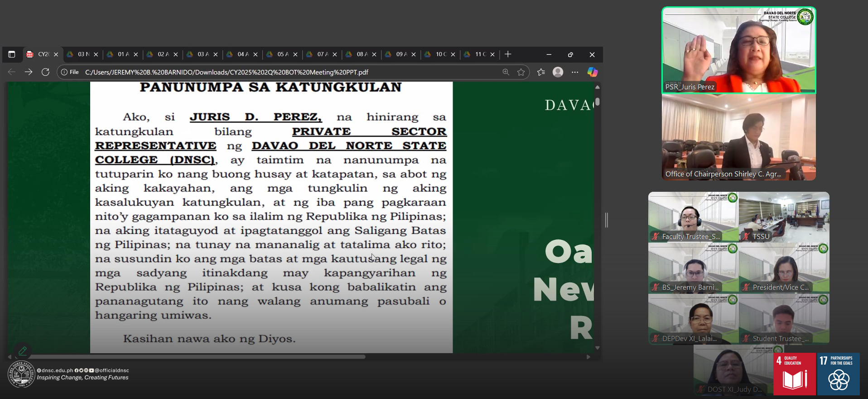The height and width of the screenshot is (399, 868).
Task: Click the PDF vertical scrollbar thumb
Action: point(598,102)
